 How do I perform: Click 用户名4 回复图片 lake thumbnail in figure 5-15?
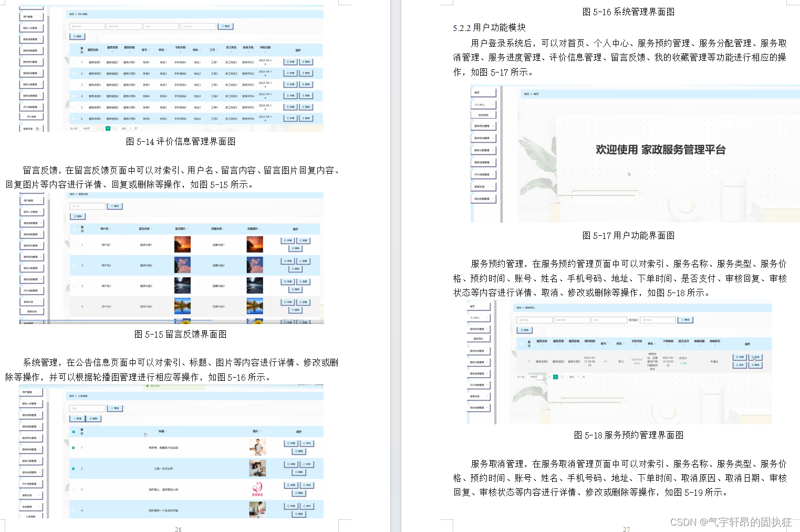pyautogui.click(x=255, y=306)
